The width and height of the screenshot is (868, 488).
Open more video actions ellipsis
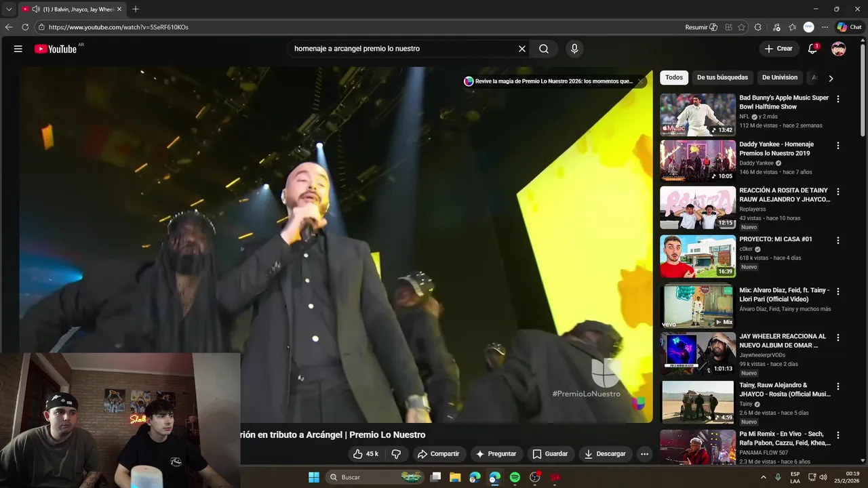tap(645, 454)
